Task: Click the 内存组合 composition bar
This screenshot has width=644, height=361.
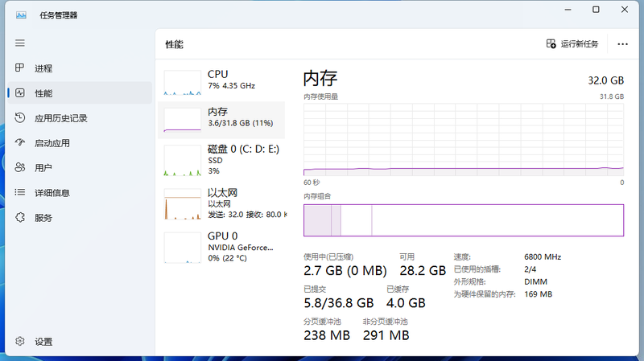Action: 463,220
